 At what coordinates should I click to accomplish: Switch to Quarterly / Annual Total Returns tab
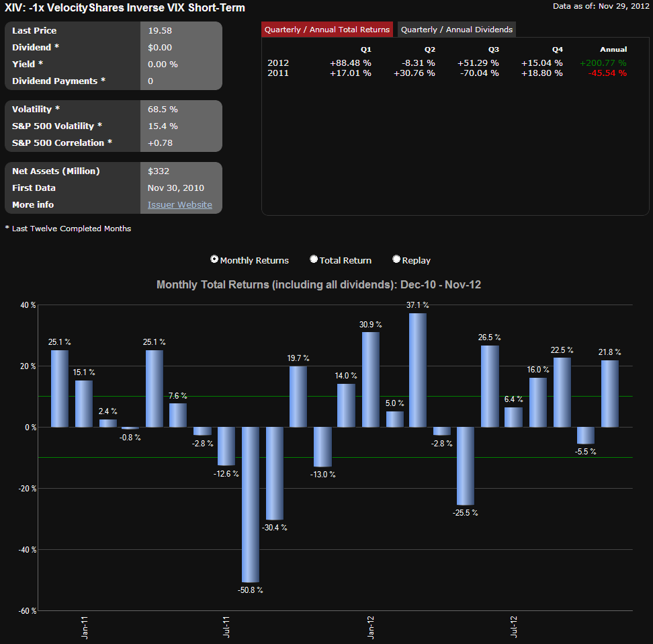(327, 30)
